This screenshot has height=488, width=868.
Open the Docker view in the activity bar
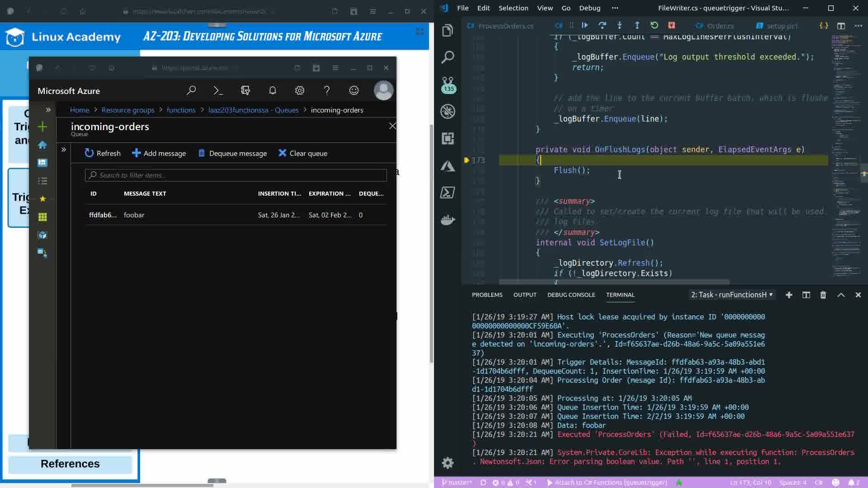[448, 220]
